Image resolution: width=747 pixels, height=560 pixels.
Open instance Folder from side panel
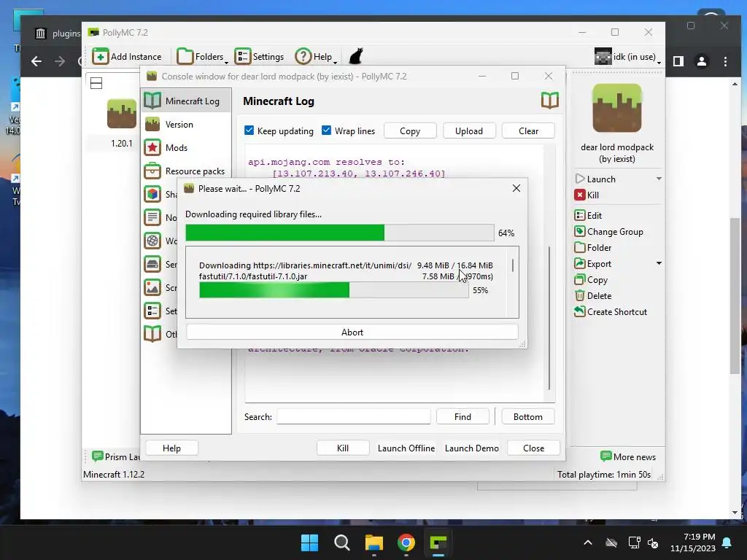(x=593, y=248)
